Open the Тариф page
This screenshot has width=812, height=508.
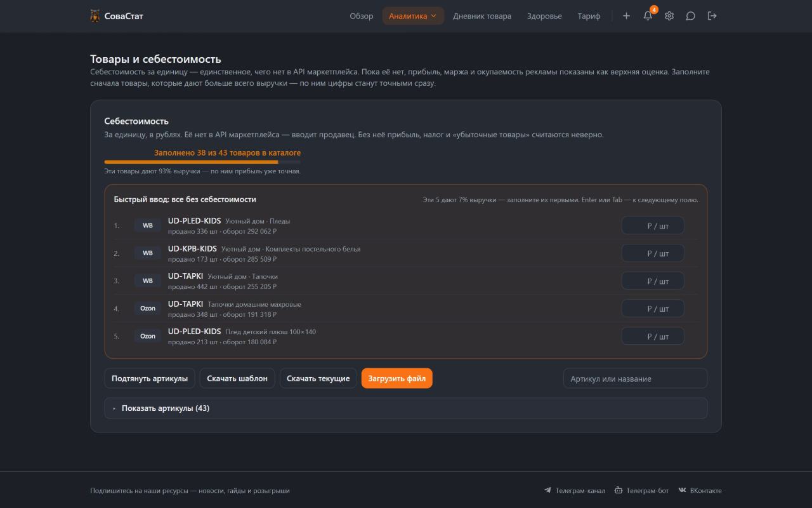coord(589,16)
